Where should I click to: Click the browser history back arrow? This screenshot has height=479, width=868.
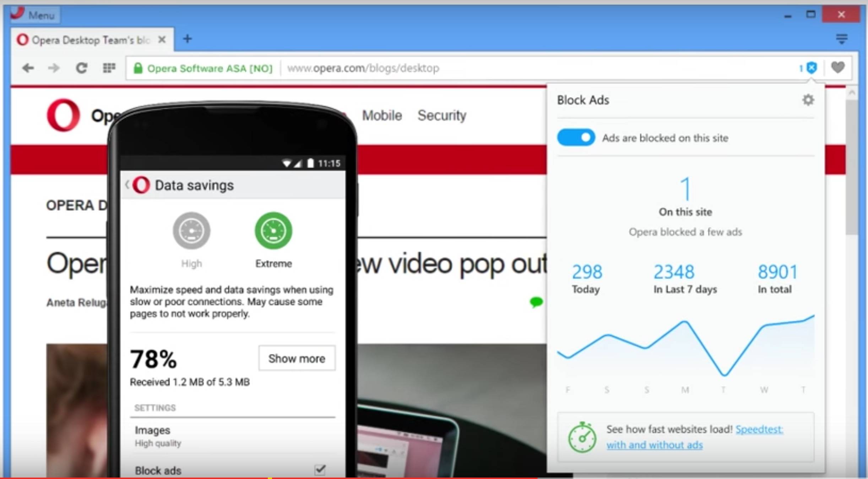click(28, 67)
